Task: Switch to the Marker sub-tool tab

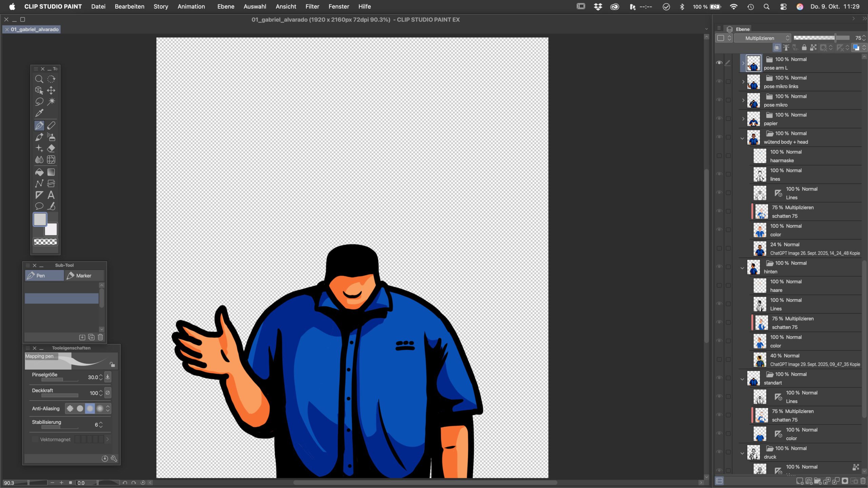Action: tap(84, 276)
